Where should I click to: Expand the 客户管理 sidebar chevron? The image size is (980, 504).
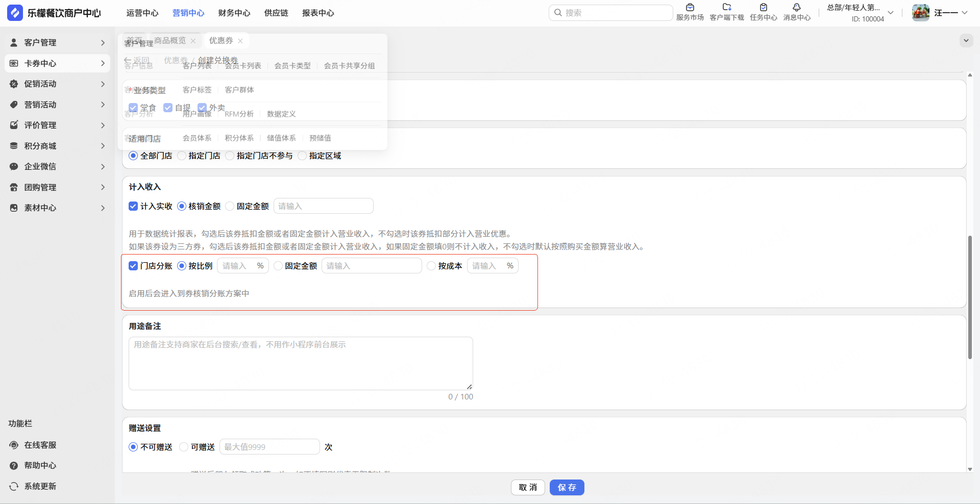[x=103, y=43]
